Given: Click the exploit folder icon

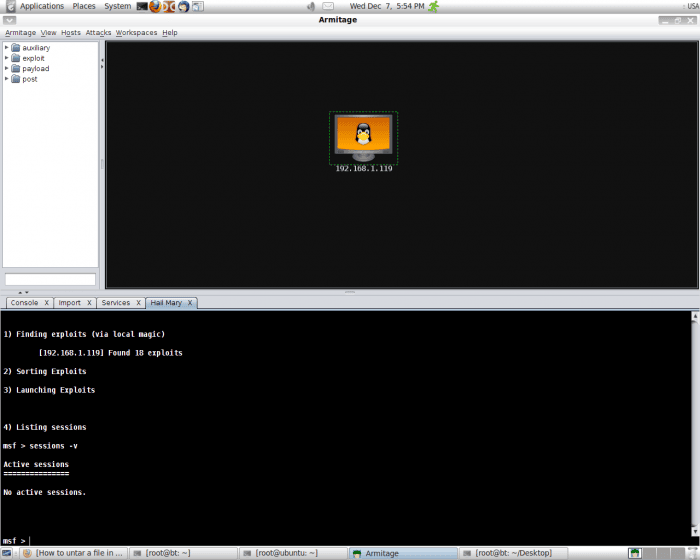Looking at the screenshot, I should click(x=16, y=58).
